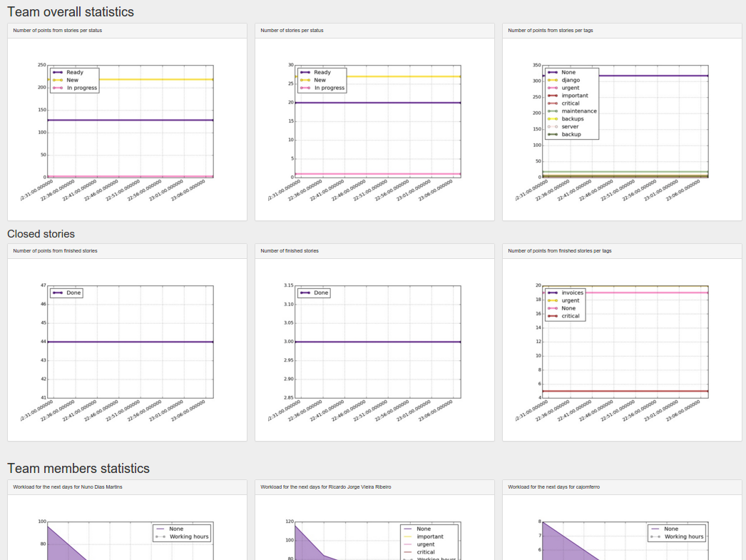
Task: Open the finished stories per tags chart
Action: point(622,350)
